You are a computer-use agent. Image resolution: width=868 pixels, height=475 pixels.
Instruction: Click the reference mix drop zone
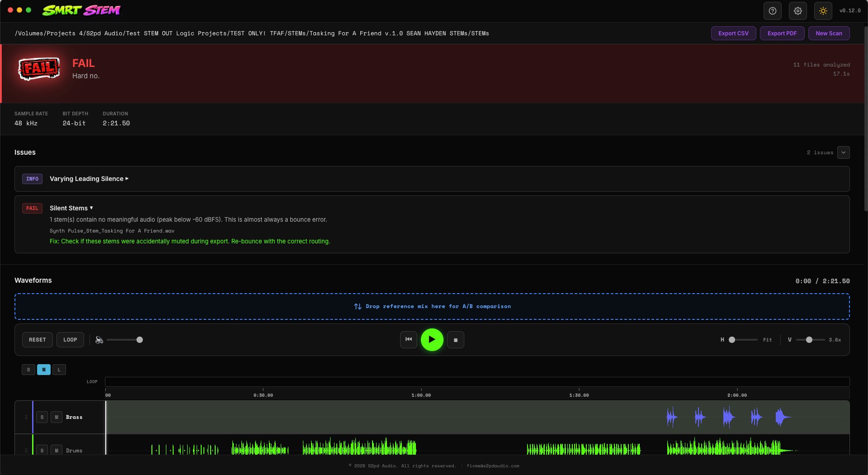pos(432,306)
